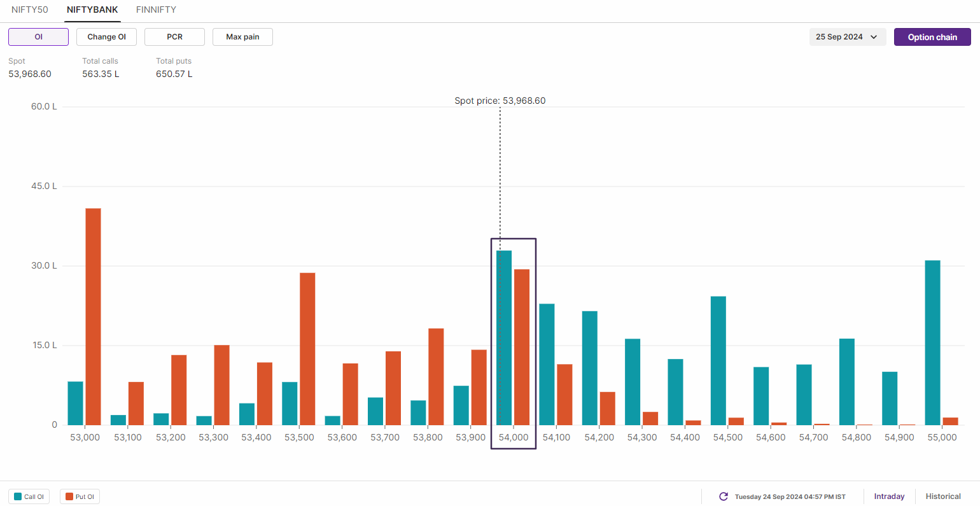Click the 45.0 L y-axis label
The width and height of the screenshot is (980, 506).
44,186
